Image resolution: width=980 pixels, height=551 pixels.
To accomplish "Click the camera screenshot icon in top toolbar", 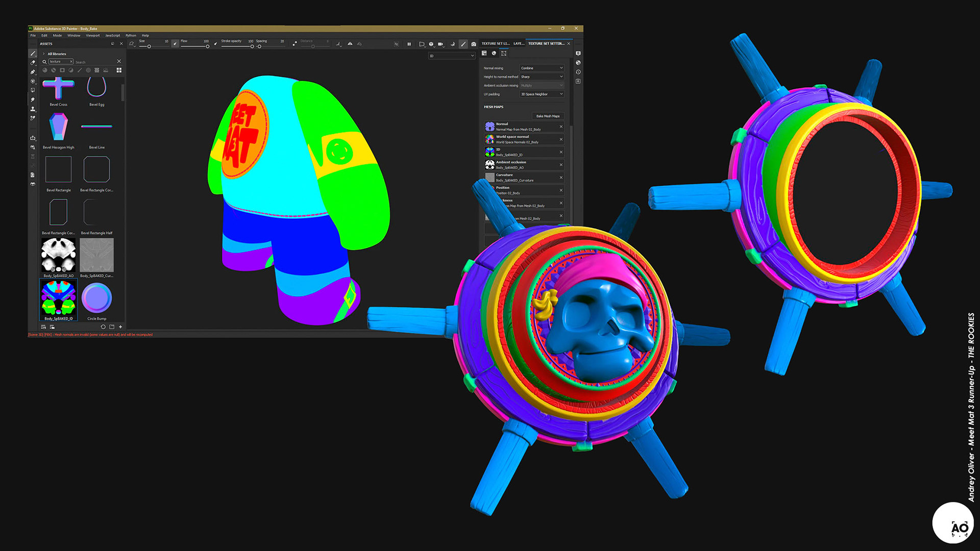I will (474, 44).
